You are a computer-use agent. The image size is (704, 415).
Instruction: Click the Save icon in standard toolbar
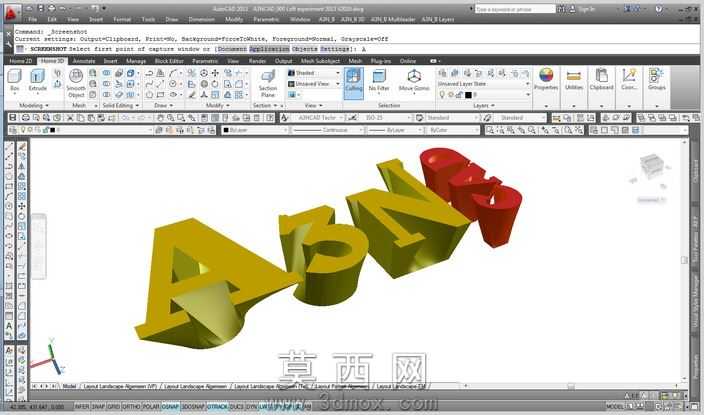point(13,118)
